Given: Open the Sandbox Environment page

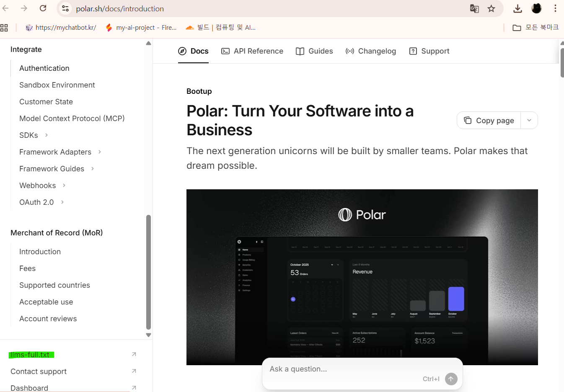Looking at the screenshot, I should 57,85.
